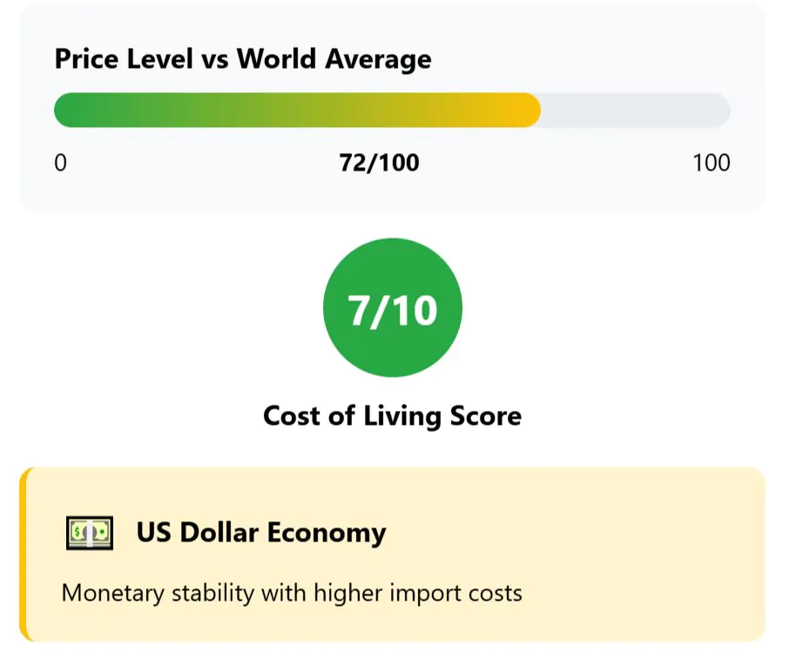Click the 0 minimum label under the bar
The width and height of the screenshot is (803, 672).
[60, 163]
